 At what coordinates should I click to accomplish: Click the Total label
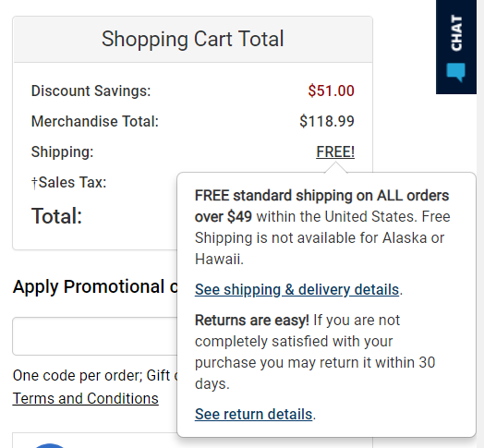[x=56, y=215]
